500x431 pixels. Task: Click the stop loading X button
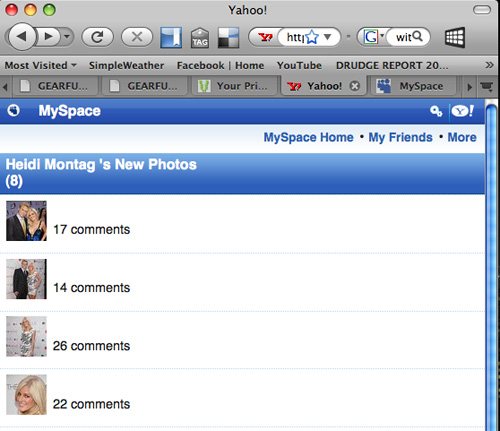137,37
